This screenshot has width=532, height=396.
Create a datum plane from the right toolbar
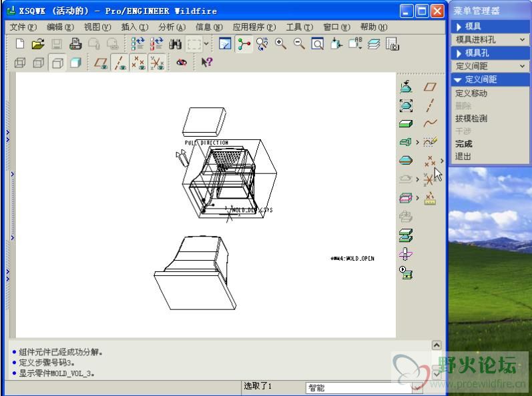tap(430, 87)
